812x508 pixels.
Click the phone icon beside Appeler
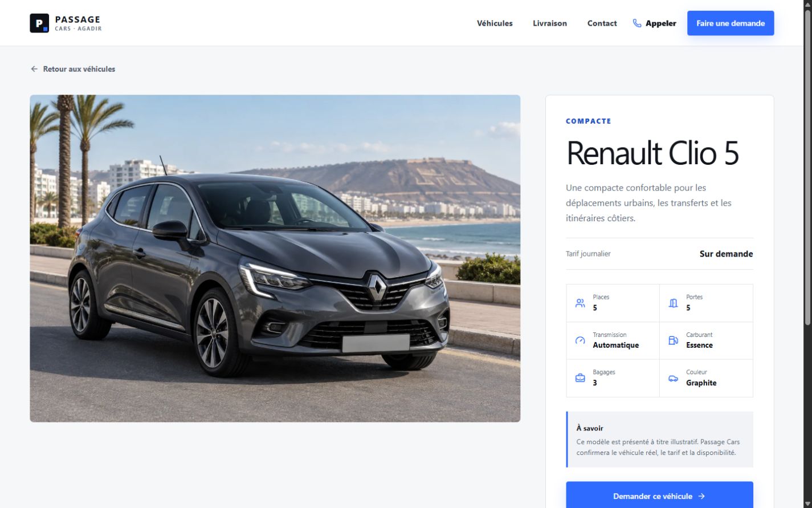pyautogui.click(x=637, y=23)
